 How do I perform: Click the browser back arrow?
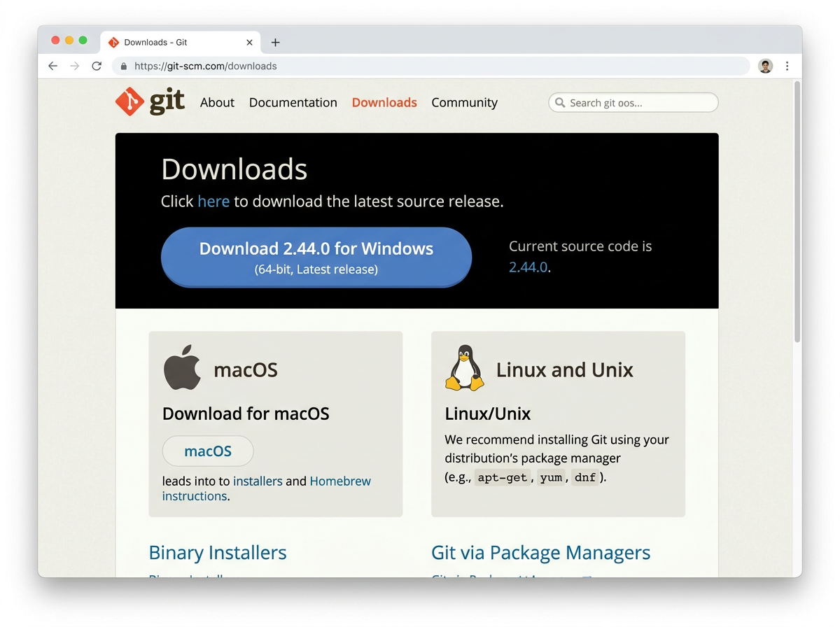[52, 66]
